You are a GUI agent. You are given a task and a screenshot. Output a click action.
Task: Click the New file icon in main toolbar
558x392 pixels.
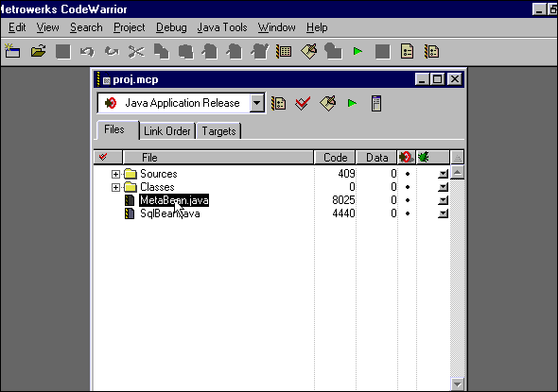(x=12, y=52)
